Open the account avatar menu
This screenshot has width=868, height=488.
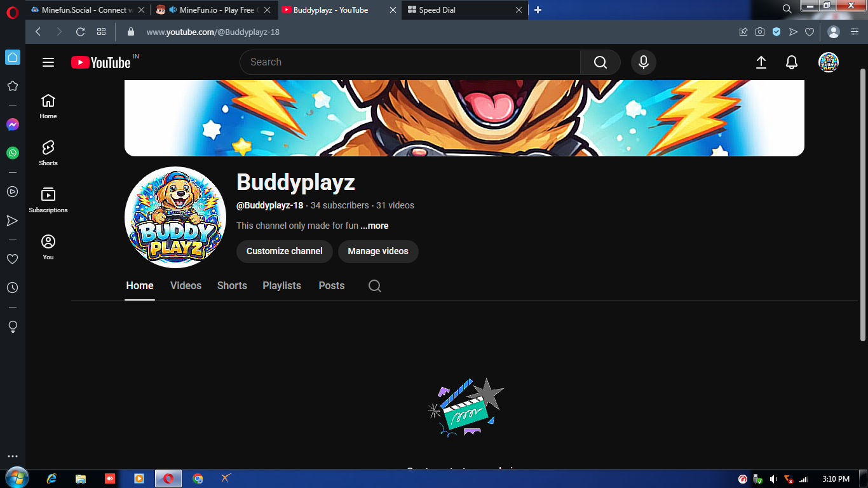coord(828,62)
